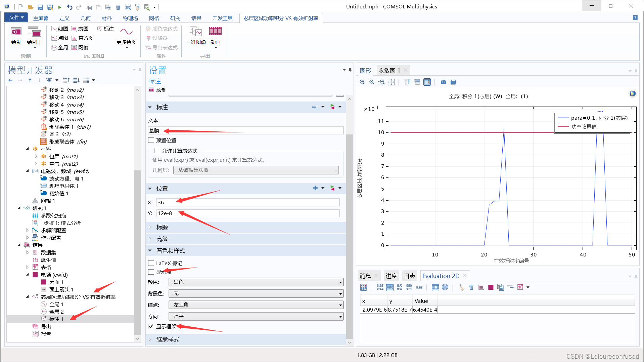Toggle the 显示点 checkbox

[151, 272]
